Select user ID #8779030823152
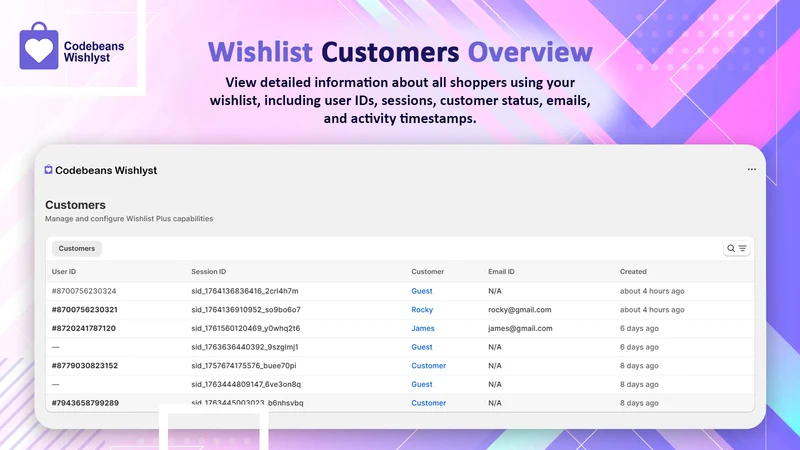The height and width of the screenshot is (450, 800). 85,365
